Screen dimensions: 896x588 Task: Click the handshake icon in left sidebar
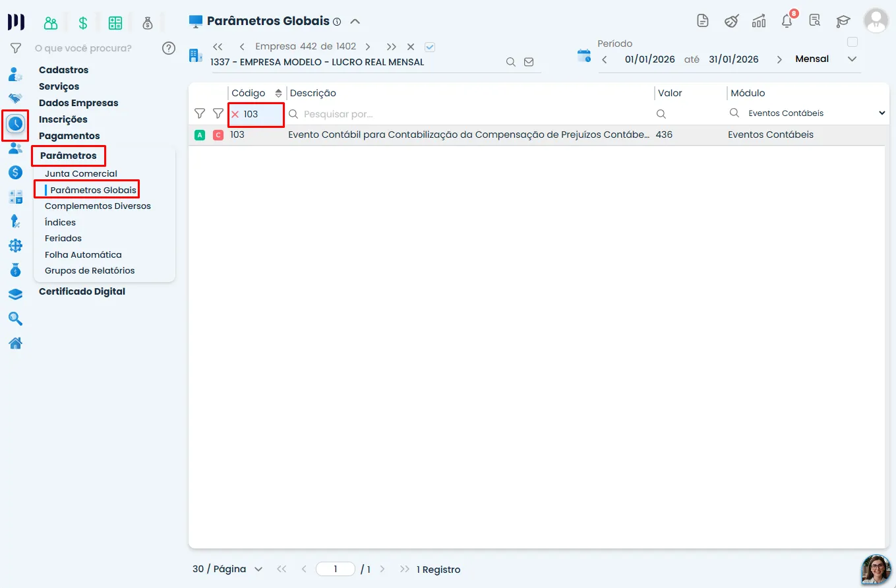coord(15,98)
